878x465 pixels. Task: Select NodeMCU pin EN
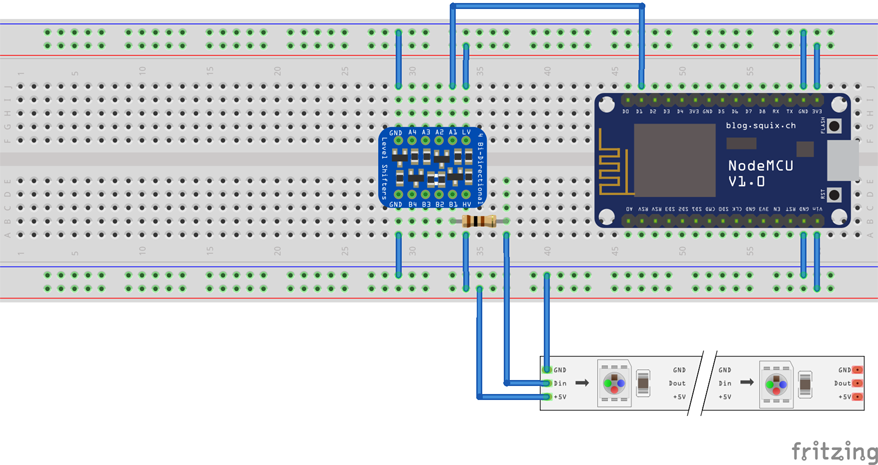pyautogui.click(x=777, y=221)
